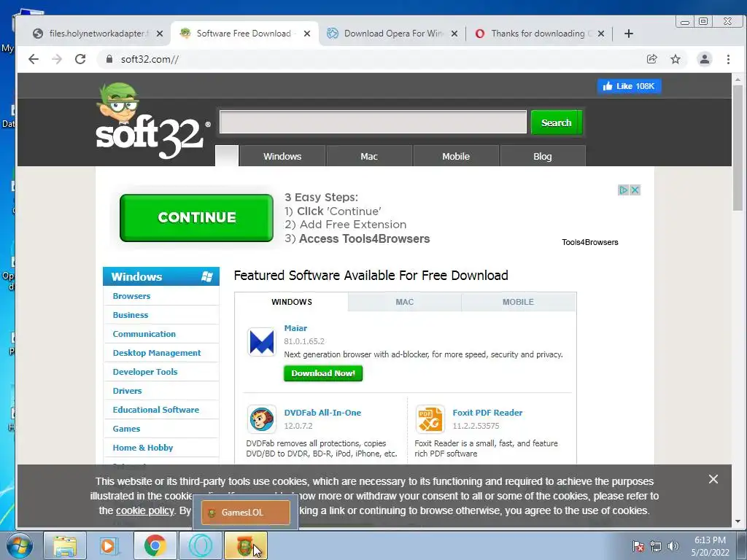Open Chrome's three-dot menu
747x560 pixels.
728,59
